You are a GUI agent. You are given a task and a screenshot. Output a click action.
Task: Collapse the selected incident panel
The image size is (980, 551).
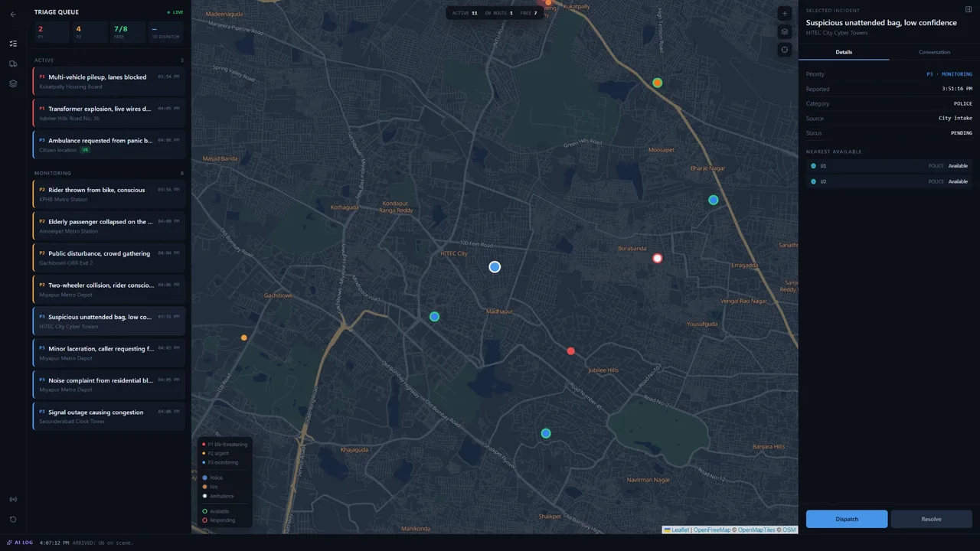point(969,10)
